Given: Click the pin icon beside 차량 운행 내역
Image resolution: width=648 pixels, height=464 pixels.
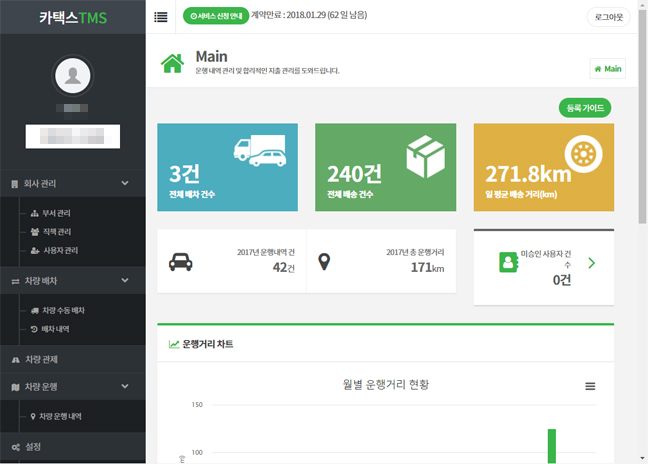Looking at the screenshot, I should click(x=33, y=416).
